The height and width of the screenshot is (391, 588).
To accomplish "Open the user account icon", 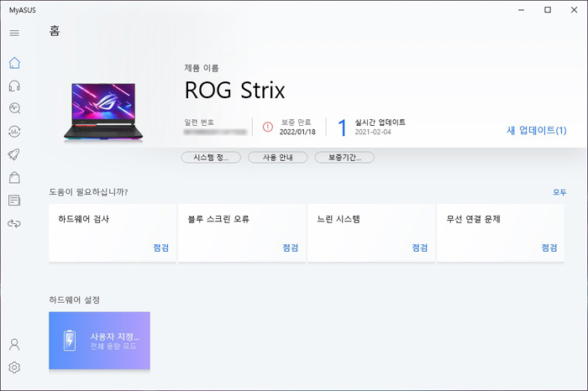I will click(14, 344).
